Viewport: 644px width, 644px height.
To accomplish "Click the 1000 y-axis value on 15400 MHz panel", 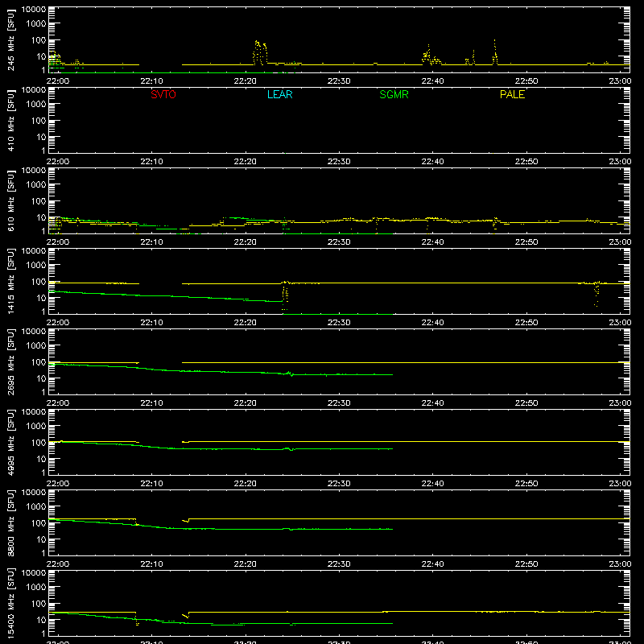I will point(36,587).
